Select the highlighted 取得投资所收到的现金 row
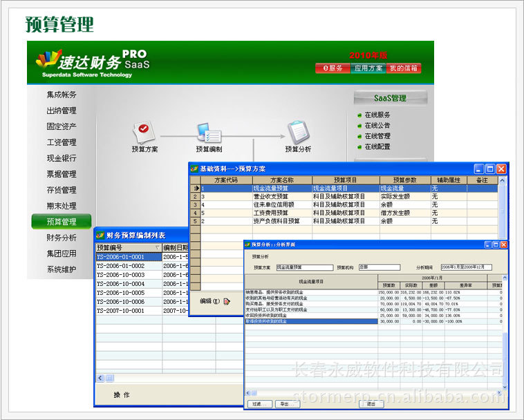The height and width of the screenshot is (420, 524). (x=311, y=321)
